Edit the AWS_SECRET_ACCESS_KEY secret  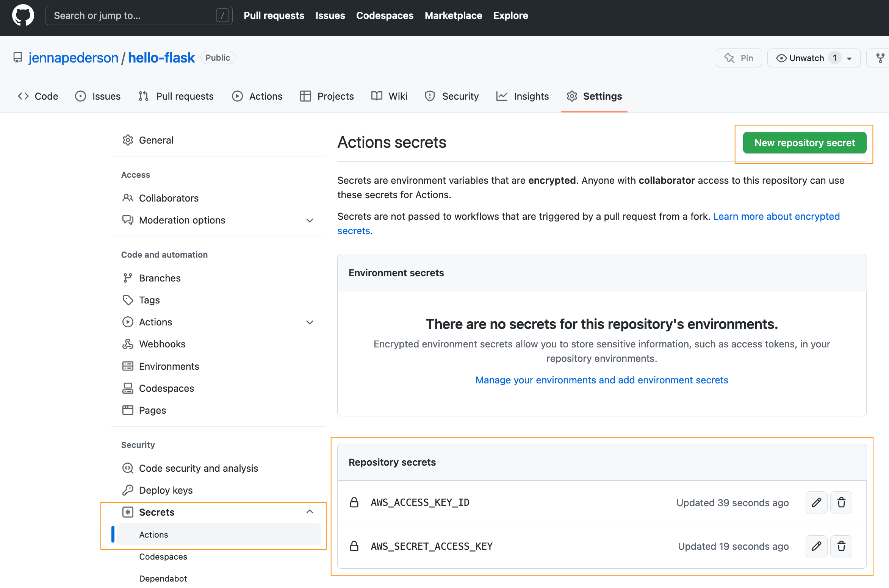click(816, 546)
